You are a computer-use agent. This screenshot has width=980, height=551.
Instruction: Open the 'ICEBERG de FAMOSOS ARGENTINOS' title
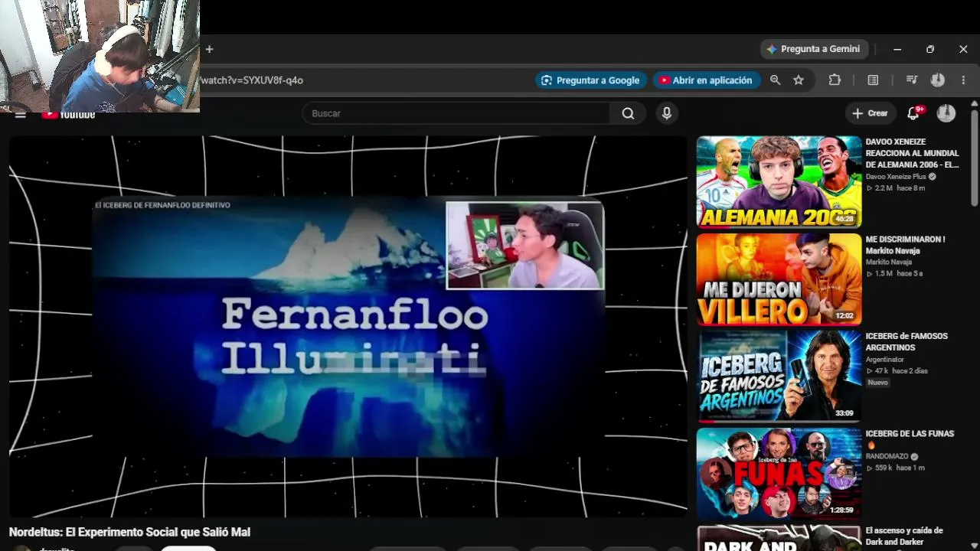coord(906,341)
